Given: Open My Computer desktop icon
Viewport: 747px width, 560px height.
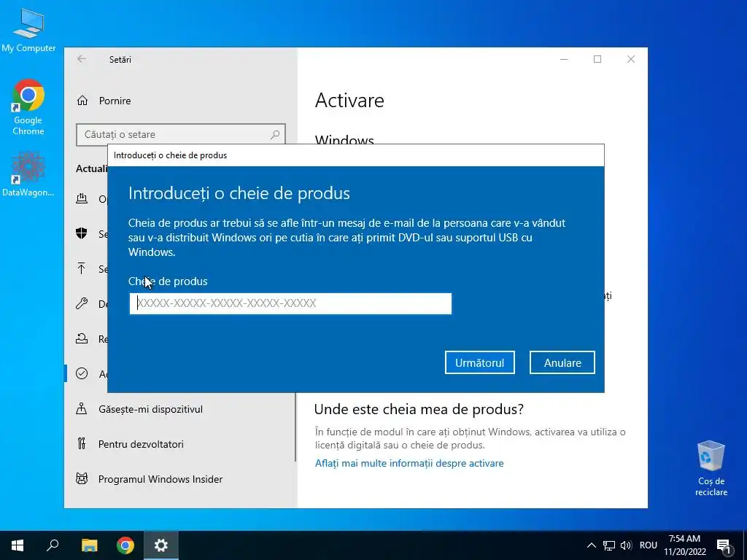Looking at the screenshot, I should pyautogui.click(x=28, y=30).
